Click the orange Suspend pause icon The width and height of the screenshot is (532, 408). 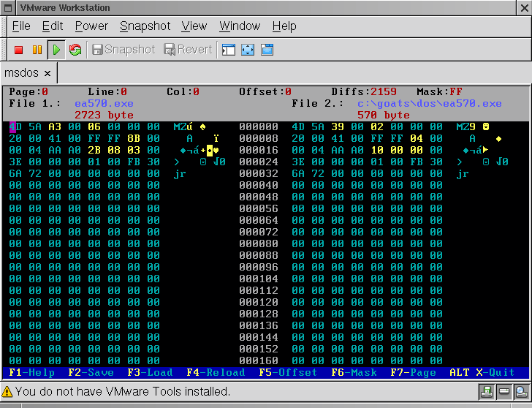pos(37,50)
